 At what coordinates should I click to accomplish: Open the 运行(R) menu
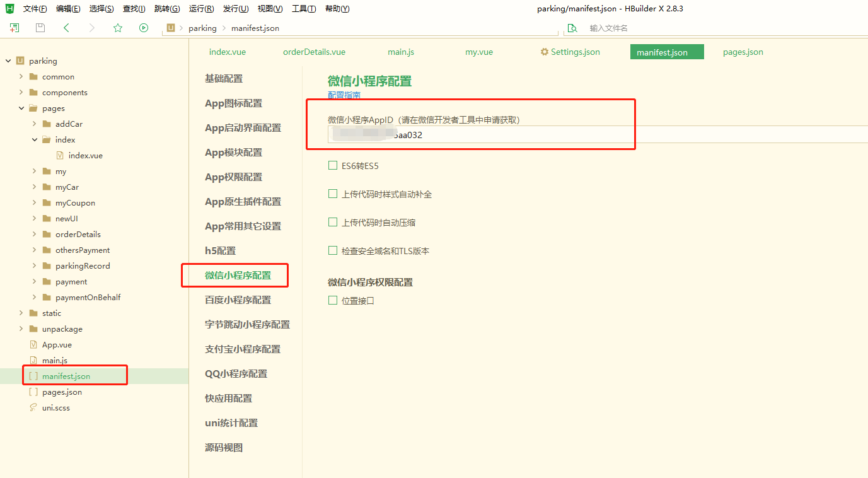tap(202, 9)
